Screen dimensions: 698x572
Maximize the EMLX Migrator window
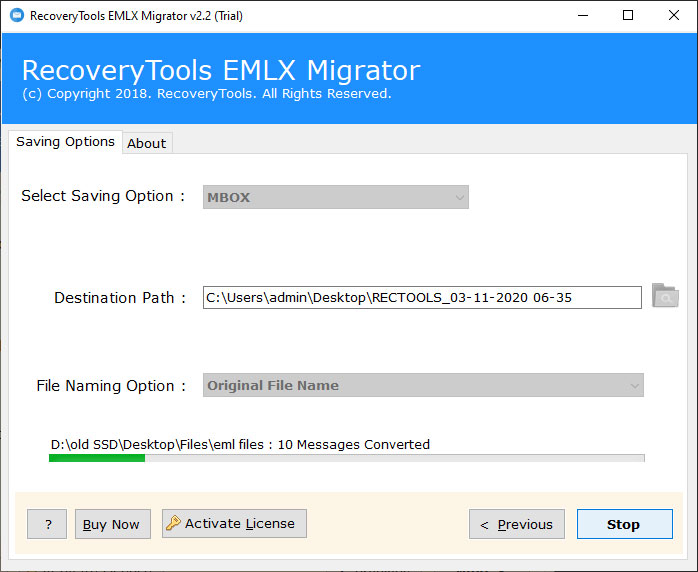pos(628,16)
